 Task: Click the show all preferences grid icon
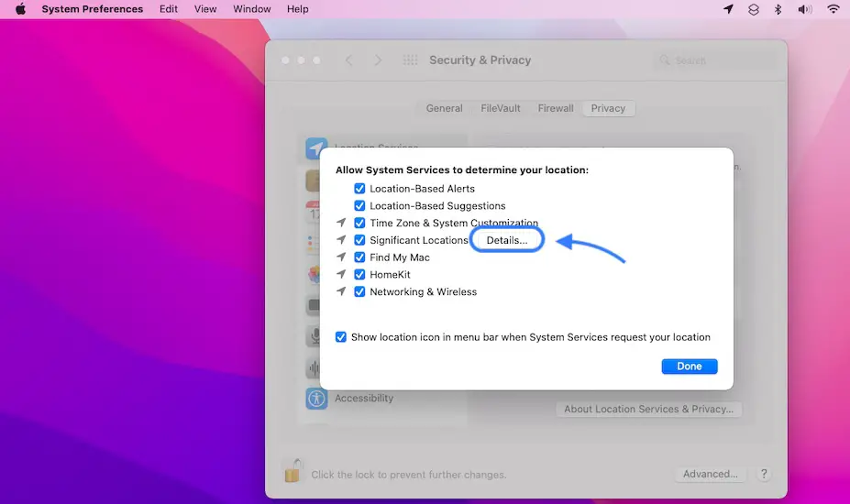pos(411,60)
